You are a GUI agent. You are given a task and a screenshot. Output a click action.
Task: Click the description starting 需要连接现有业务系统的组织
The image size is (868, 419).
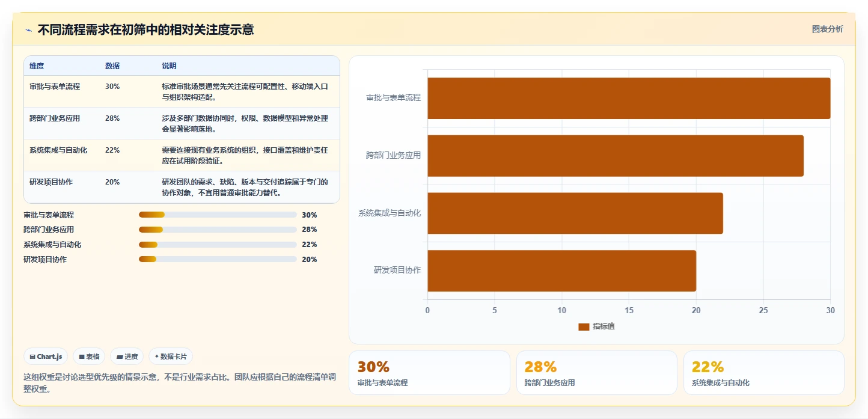pyautogui.click(x=245, y=156)
